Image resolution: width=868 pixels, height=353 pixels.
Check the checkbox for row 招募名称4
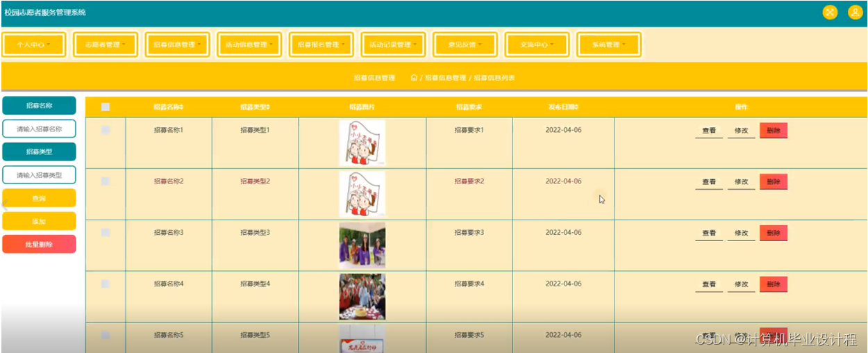106,284
